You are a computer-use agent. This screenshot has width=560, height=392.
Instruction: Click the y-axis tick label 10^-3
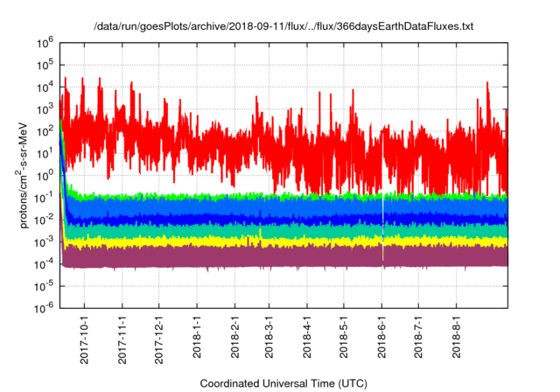click(x=44, y=241)
